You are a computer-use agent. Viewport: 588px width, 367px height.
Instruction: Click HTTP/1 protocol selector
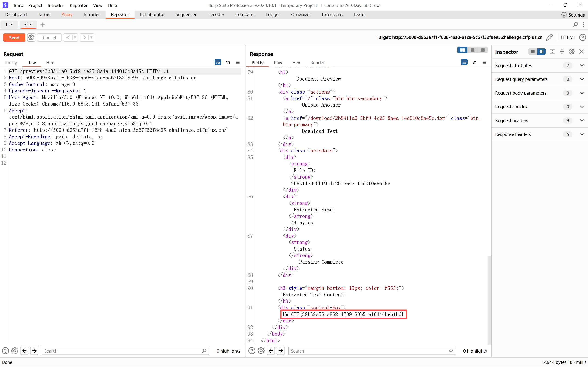tap(568, 37)
